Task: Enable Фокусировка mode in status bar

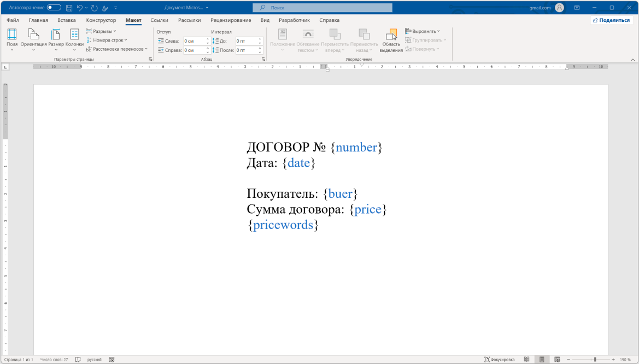Action: (x=499, y=360)
